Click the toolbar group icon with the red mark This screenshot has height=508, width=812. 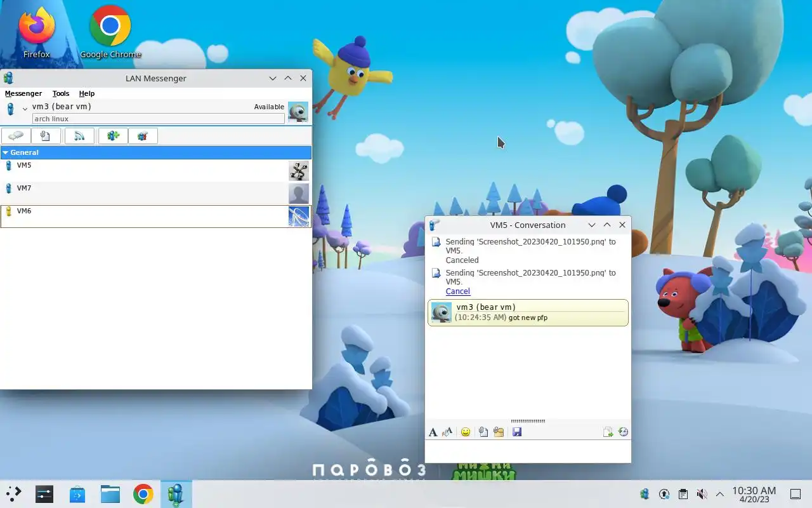[143, 136]
